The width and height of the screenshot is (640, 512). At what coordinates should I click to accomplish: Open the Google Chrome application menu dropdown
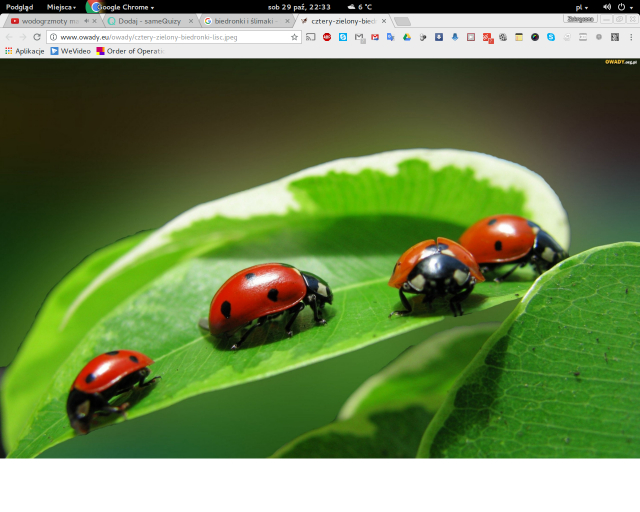coord(124,6)
